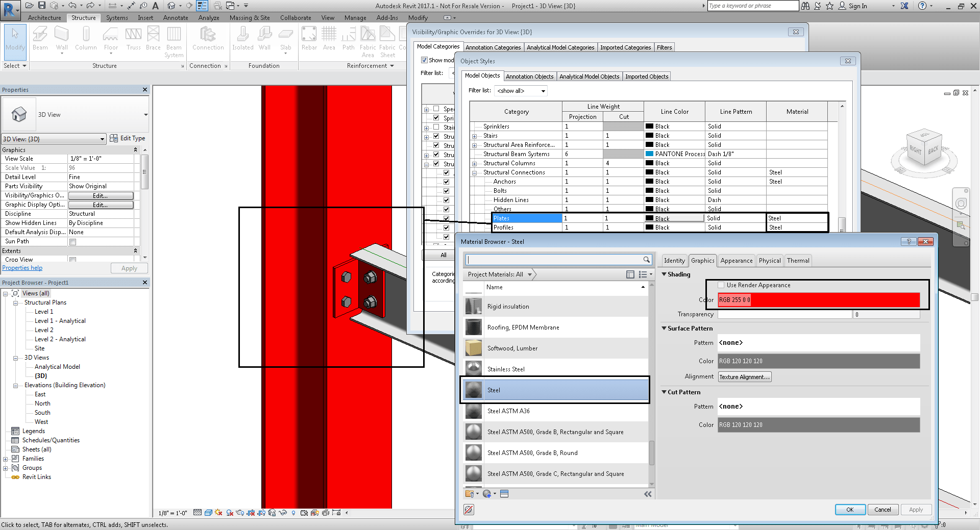Open the Revit application menu button
This screenshot has height=530, width=980.
click(10, 10)
